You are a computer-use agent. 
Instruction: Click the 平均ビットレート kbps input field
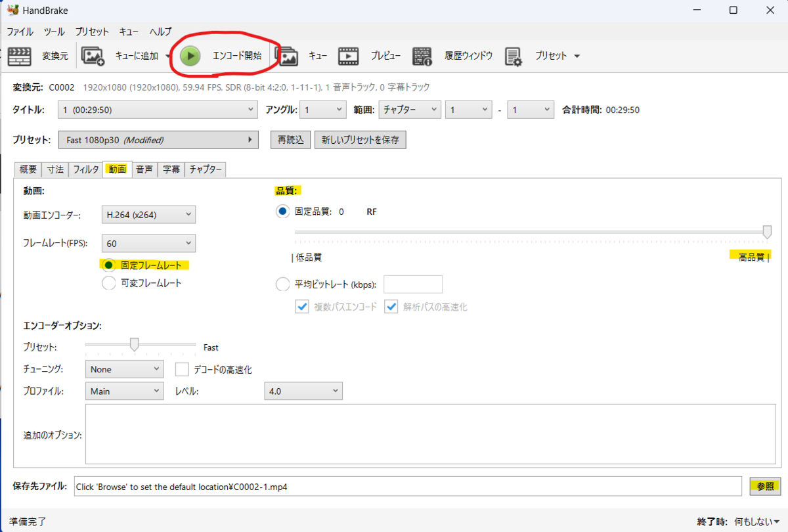pyautogui.click(x=412, y=284)
